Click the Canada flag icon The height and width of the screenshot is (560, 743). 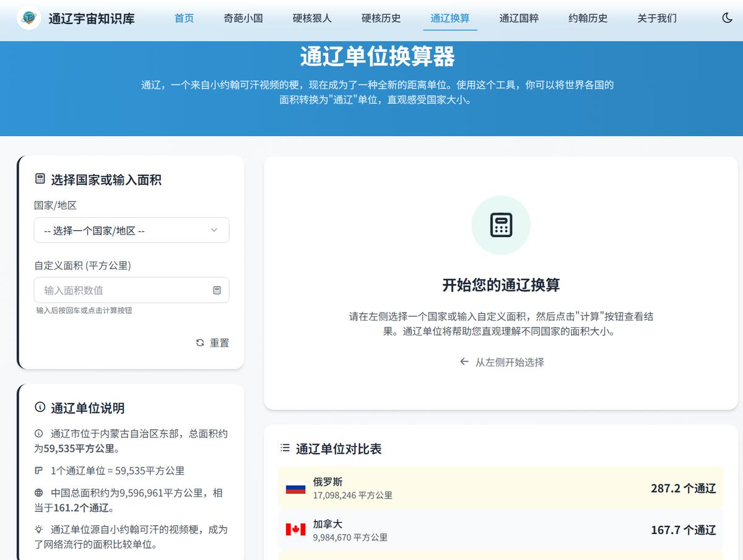295,530
